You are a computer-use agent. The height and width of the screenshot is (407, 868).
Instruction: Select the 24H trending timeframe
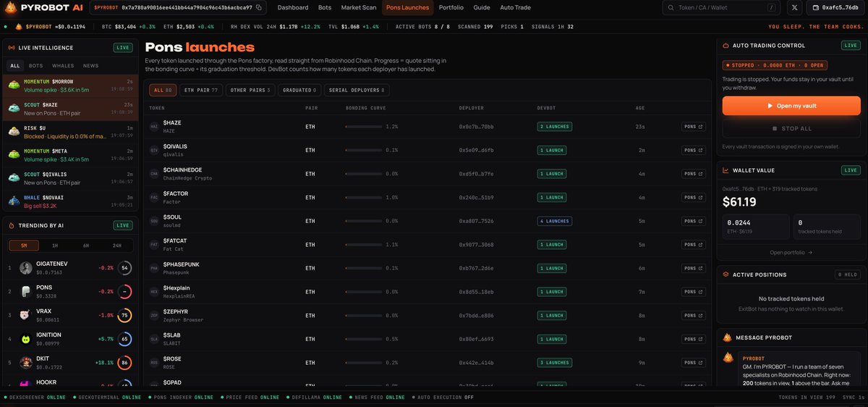(117, 246)
